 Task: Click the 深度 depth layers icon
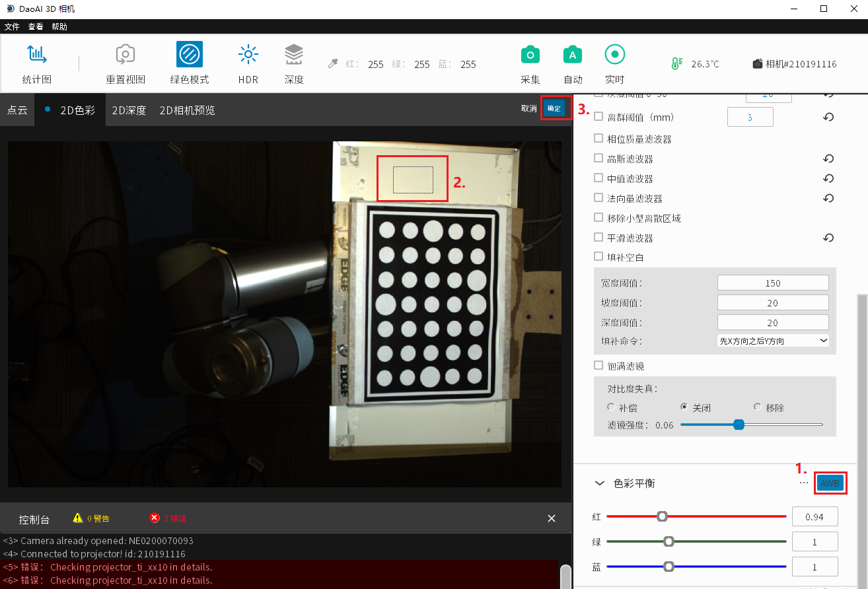pos(294,55)
